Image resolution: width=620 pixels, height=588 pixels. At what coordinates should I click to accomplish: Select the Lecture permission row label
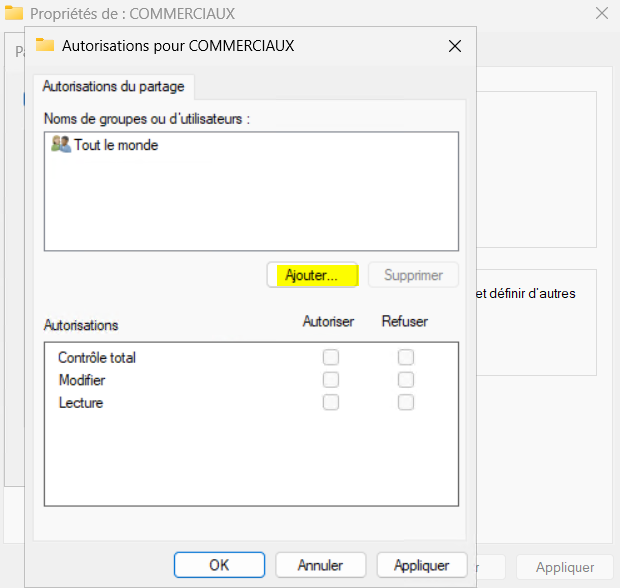[80, 403]
